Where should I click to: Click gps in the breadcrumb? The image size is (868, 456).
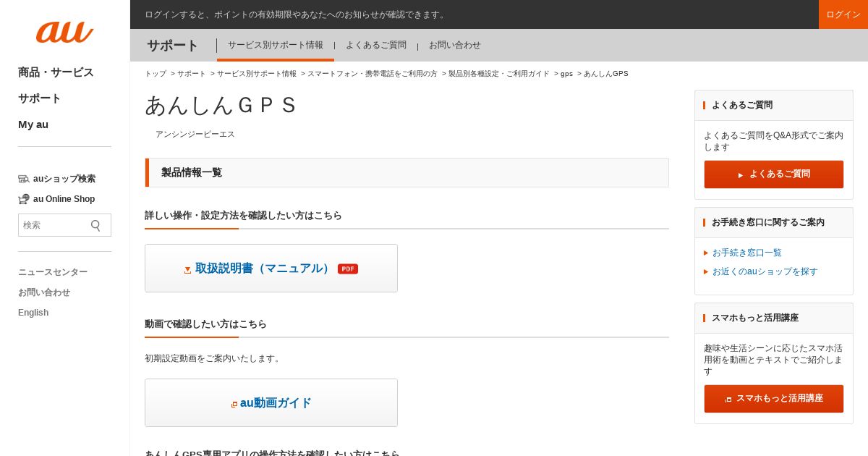coord(566,74)
